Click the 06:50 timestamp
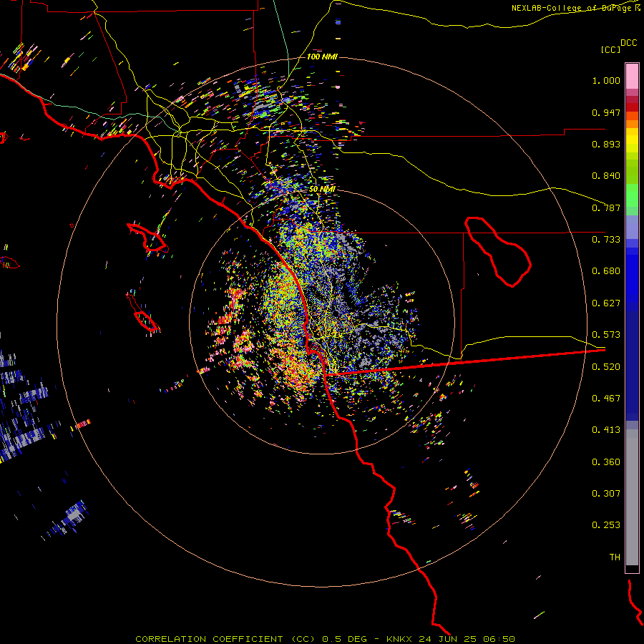This screenshot has height=644, width=644. [x=499, y=639]
